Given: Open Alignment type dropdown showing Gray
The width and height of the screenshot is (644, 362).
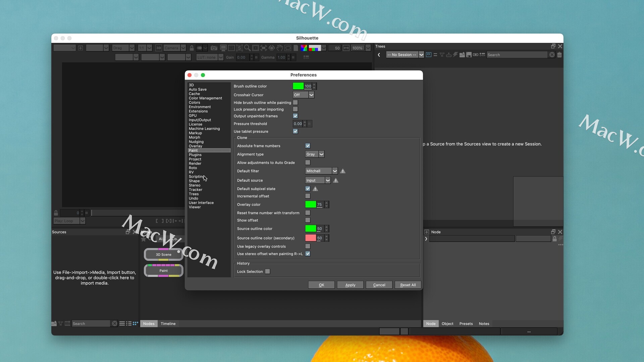Looking at the screenshot, I should [x=315, y=154].
